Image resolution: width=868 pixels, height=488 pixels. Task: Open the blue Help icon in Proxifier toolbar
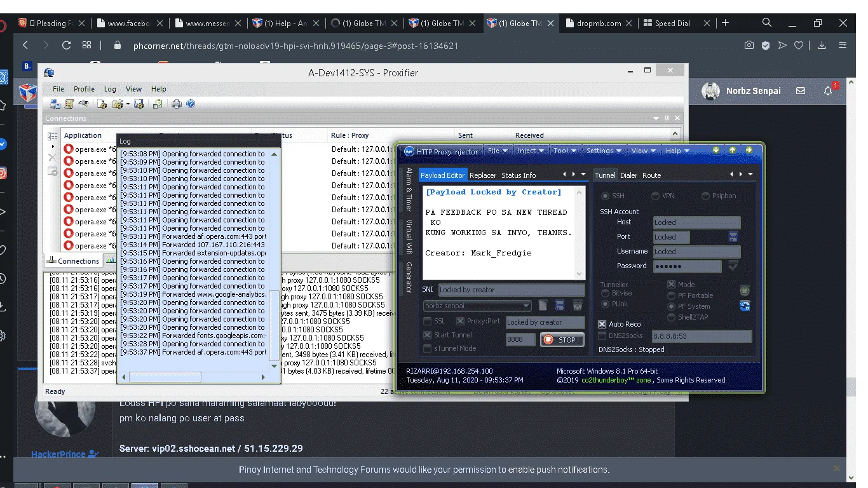[190, 104]
